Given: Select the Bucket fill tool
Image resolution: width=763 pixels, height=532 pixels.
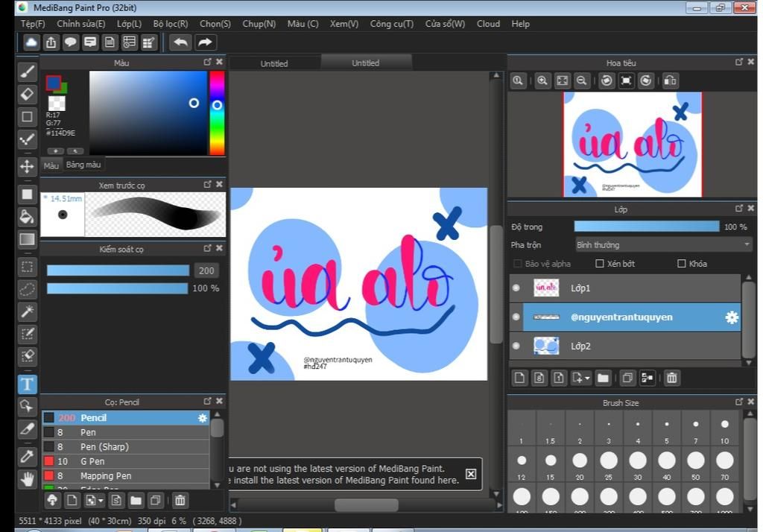Looking at the screenshot, I should pos(28,217).
